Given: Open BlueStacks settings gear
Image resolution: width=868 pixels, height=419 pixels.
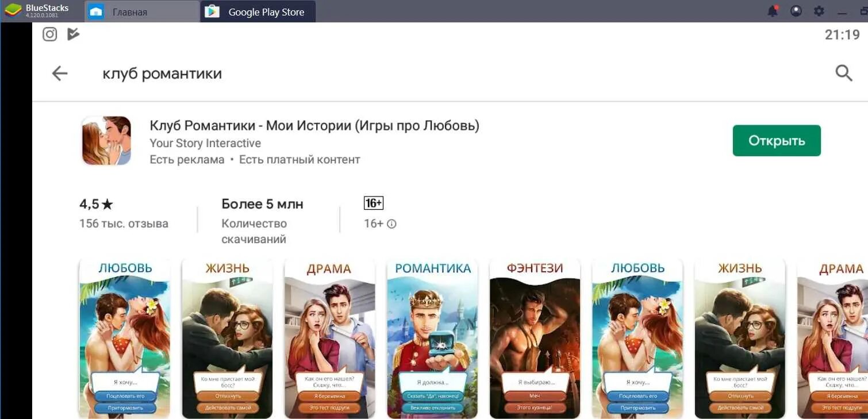Looking at the screenshot, I should coord(819,11).
